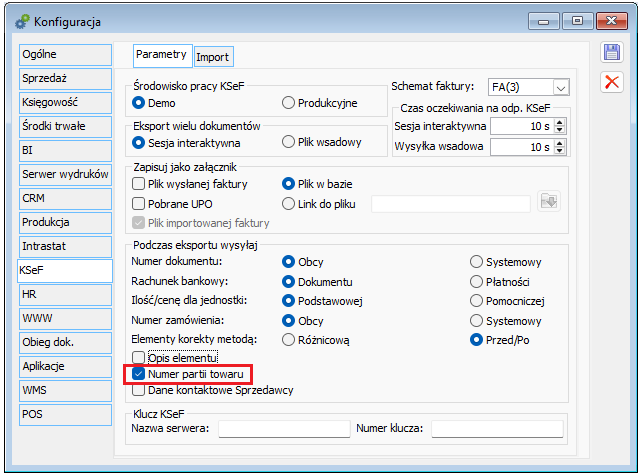Image resolution: width=642 pixels, height=476 pixels.
Task: Select Link do pliku option
Action: pyautogui.click(x=288, y=203)
